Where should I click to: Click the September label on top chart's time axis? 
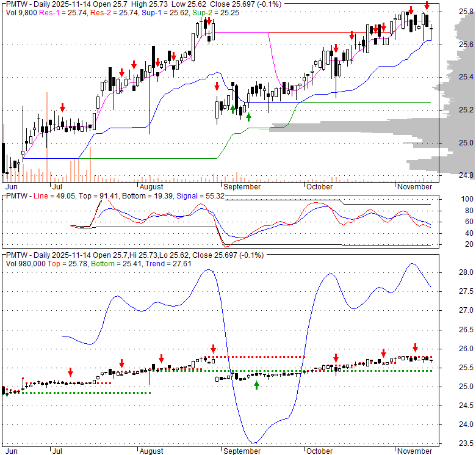(x=242, y=187)
